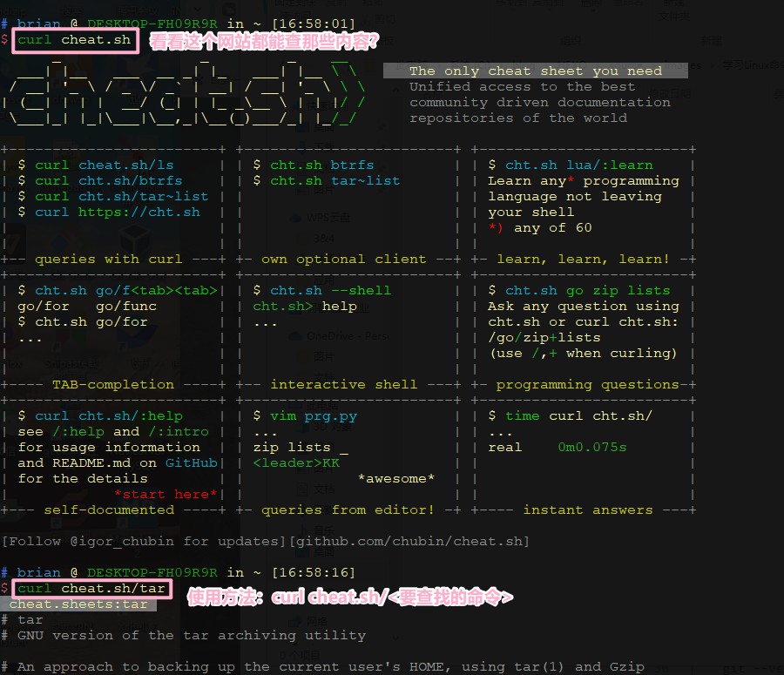Click username 'brian' on the 16:58:16 prompt
This screenshot has height=675, width=784.
39,572
